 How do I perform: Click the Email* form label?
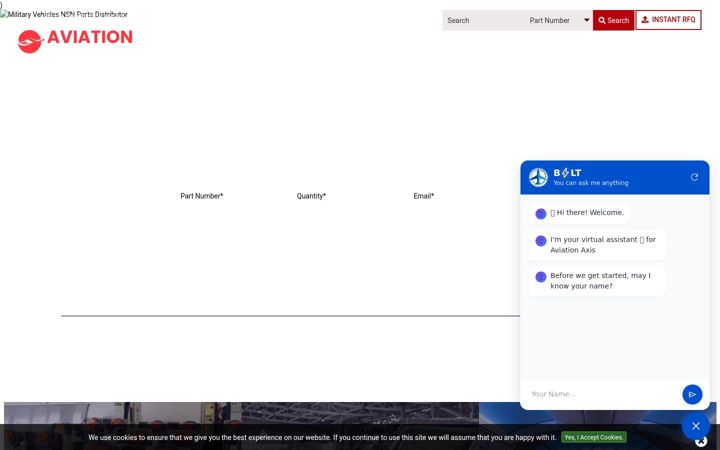point(423,196)
